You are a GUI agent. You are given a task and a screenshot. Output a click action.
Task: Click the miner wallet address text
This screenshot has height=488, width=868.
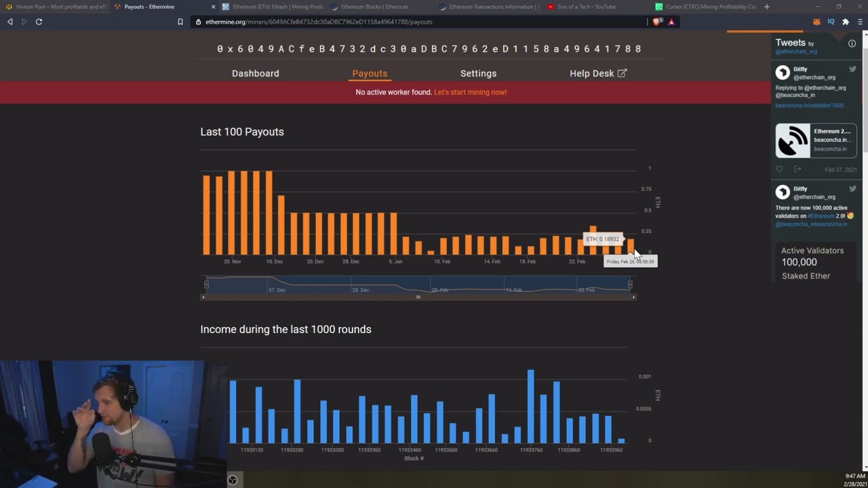pyautogui.click(x=429, y=49)
